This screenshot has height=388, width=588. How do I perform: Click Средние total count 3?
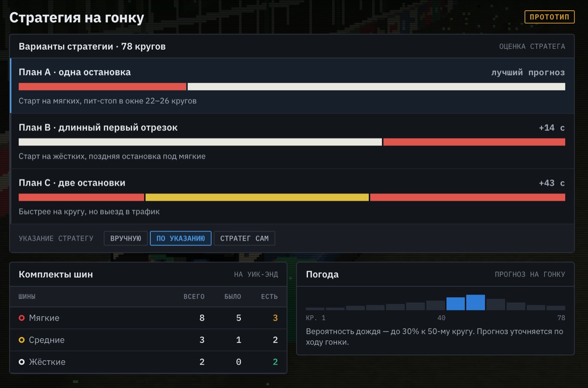pyautogui.click(x=202, y=340)
